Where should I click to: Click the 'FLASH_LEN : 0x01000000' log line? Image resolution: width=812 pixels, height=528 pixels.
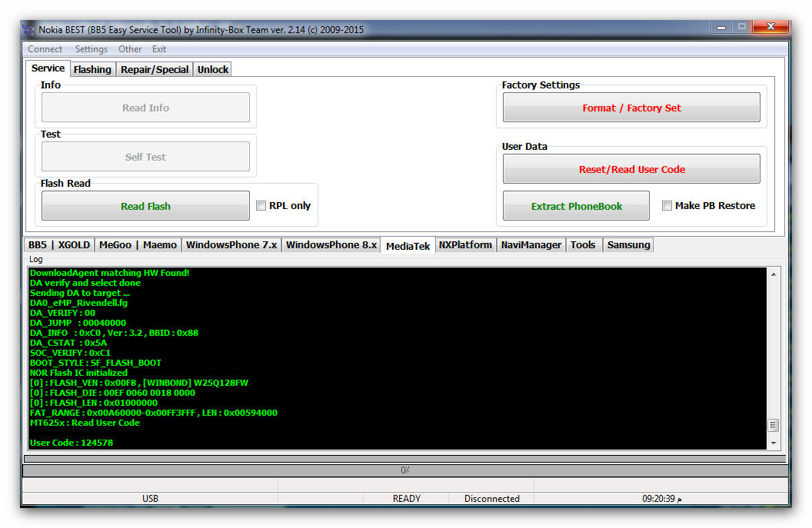point(94,402)
